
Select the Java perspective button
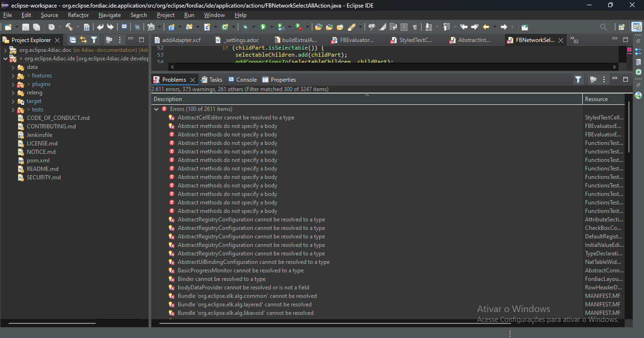637,27
